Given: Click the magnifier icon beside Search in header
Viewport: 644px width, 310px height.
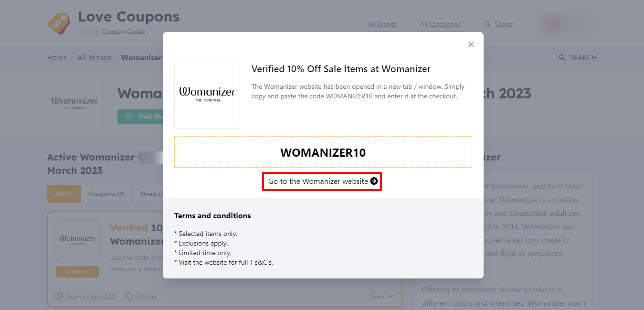Looking at the screenshot, I should pos(487,24).
